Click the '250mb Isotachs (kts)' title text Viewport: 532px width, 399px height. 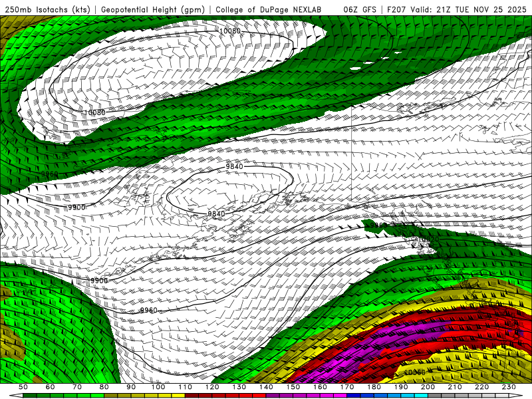[48, 10]
